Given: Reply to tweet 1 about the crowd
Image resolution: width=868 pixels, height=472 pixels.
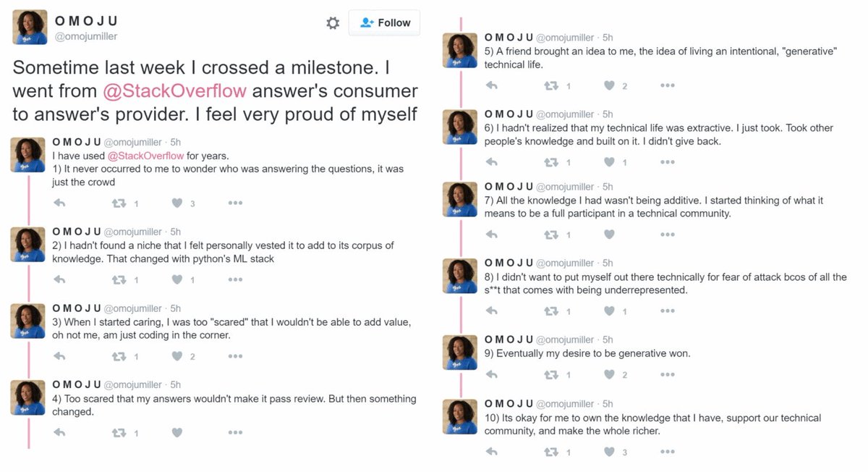Looking at the screenshot, I should pyautogui.click(x=59, y=203).
